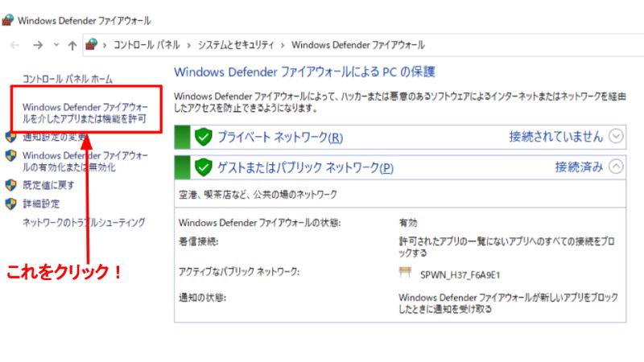Screen dimensions: 644x362
Task: Click the shield icon next to 既定値に戻す
Action: [x=11, y=185]
